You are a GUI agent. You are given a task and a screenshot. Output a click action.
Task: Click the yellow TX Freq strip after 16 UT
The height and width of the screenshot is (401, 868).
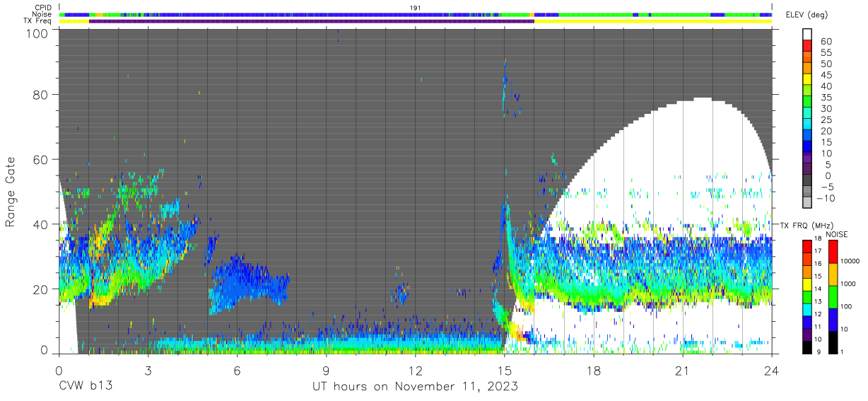pos(652,21)
